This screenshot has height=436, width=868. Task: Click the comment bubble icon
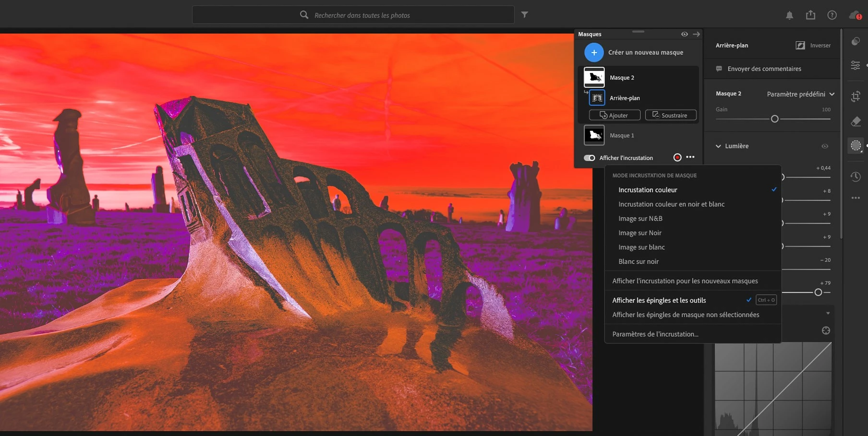click(x=719, y=69)
